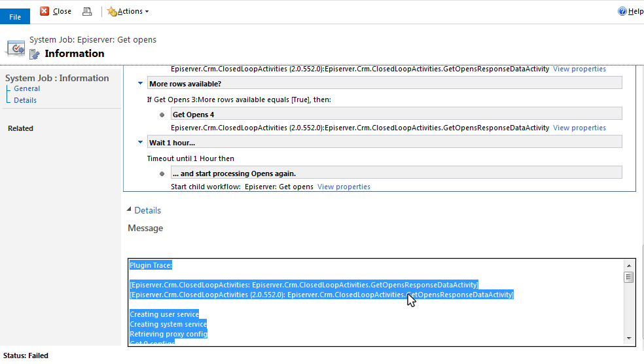Open View properties for Get Opens 4

point(579,128)
